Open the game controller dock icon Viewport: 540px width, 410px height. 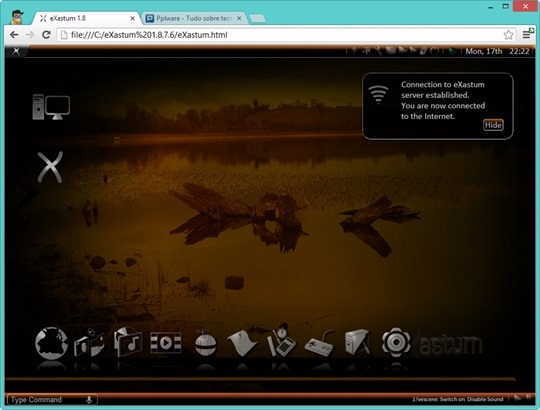click(319, 344)
